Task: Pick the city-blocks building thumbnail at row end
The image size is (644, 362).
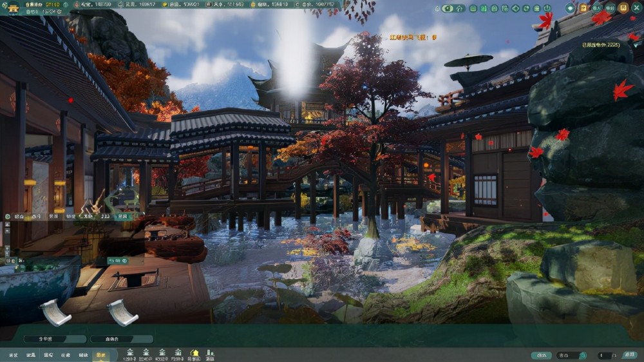Action: click(210, 355)
